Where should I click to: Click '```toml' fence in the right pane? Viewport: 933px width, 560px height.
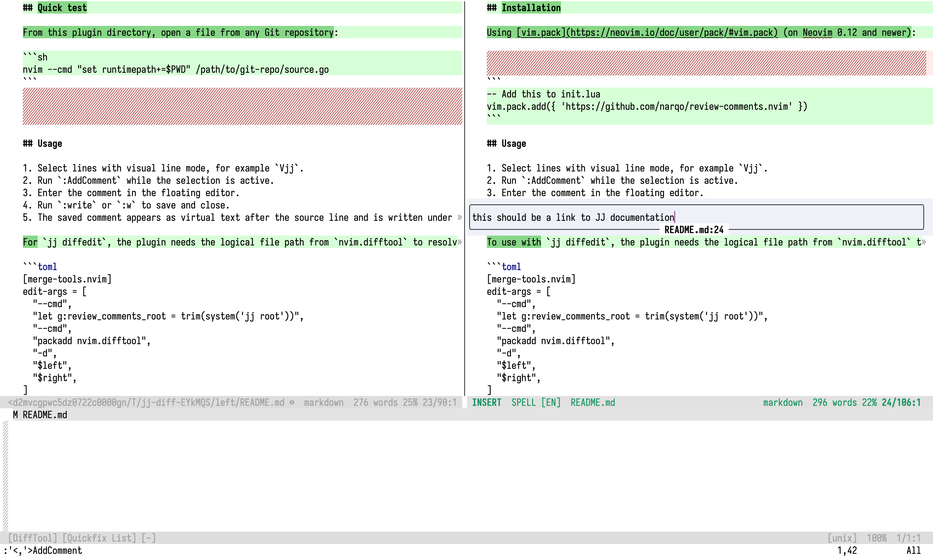click(x=504, y=267)
